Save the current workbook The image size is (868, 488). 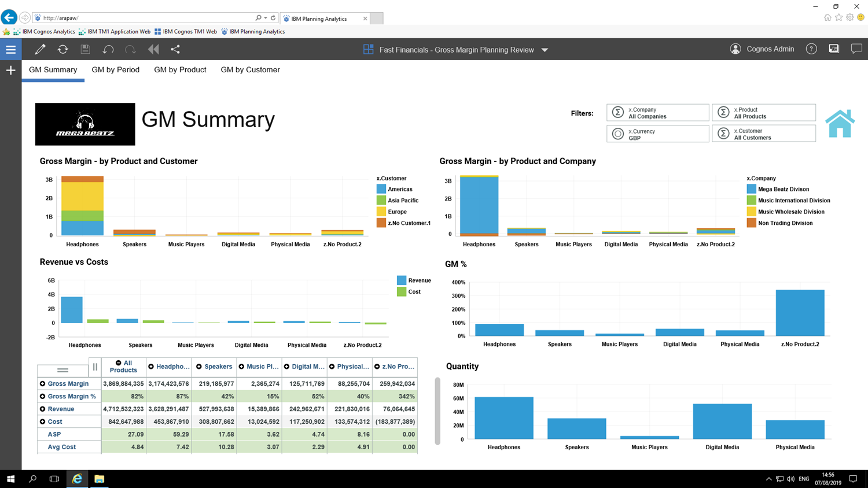(85, 49)
